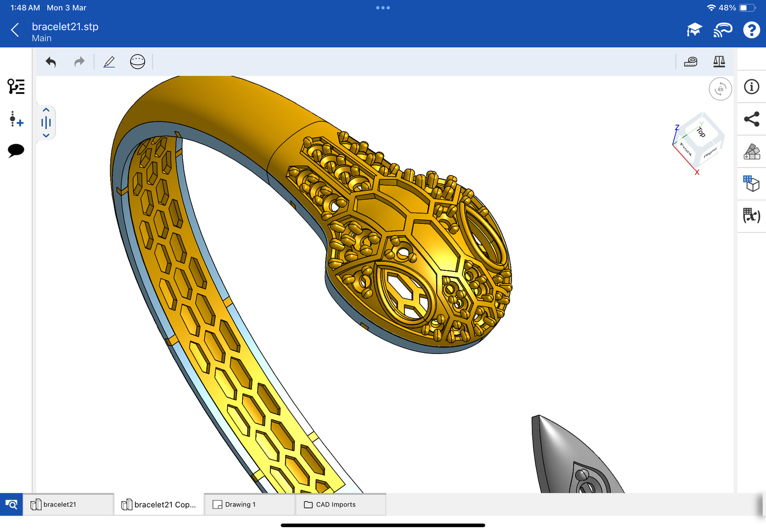Click the Top face of view cube
The image size is (766, 532).
click(701, 131)
